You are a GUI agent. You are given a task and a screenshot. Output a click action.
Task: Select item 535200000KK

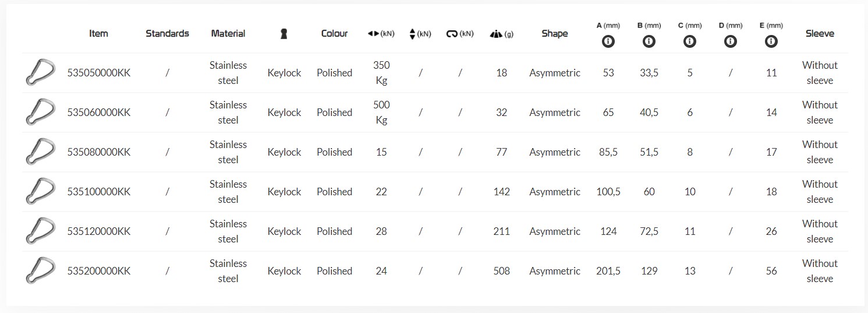point(99,271)
